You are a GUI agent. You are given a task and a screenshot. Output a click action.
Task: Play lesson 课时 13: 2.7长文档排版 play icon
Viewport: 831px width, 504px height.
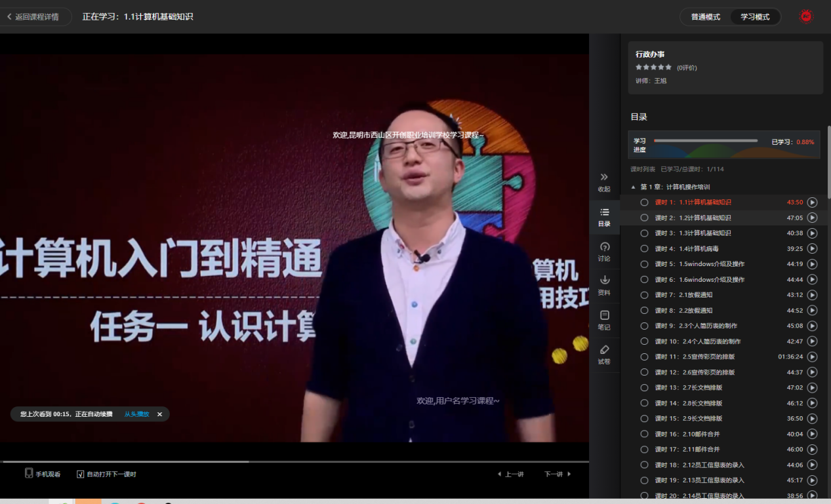[812, 387]
